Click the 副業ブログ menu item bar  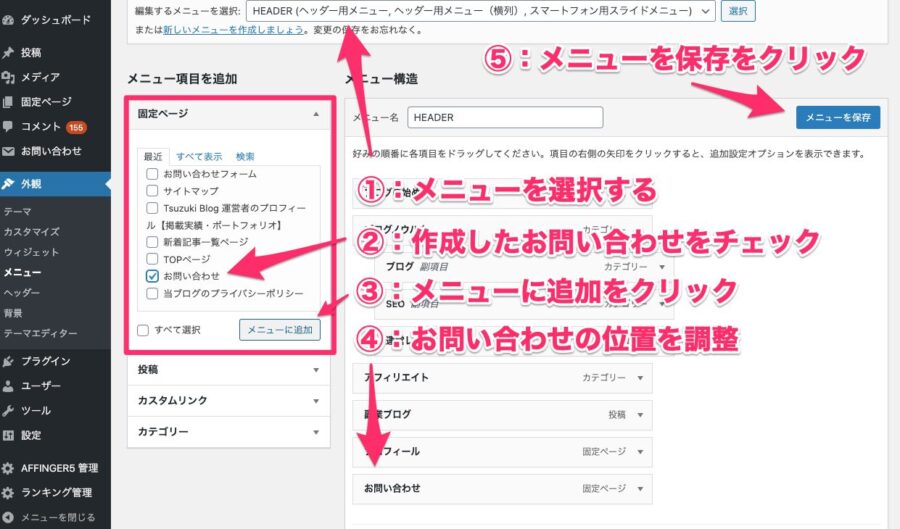click(x=502, y=415)
